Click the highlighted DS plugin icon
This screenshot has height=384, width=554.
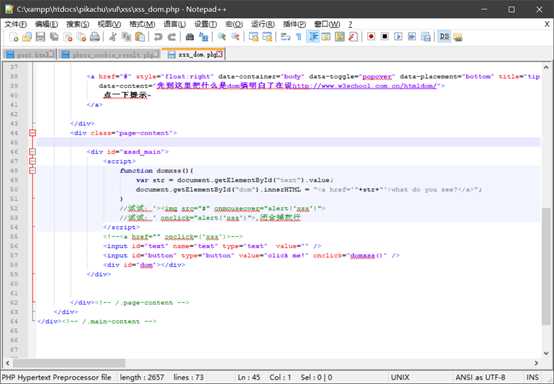(x=444, y=37)
